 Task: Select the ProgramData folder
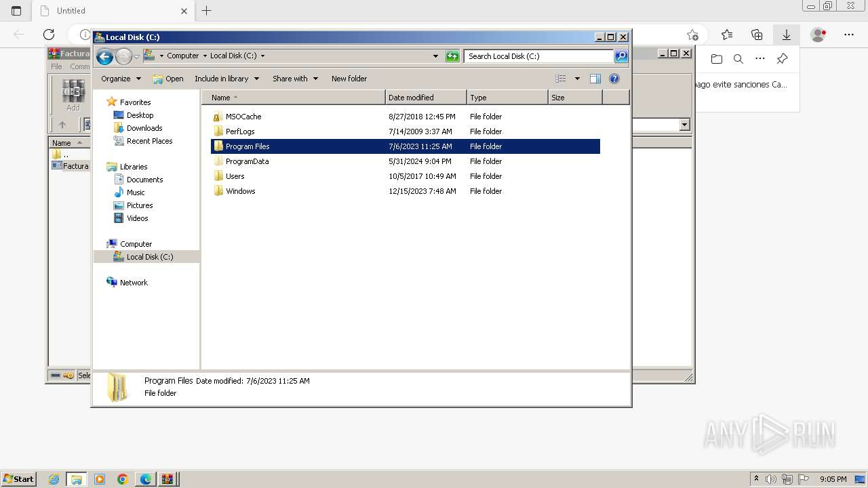(406, 161)
